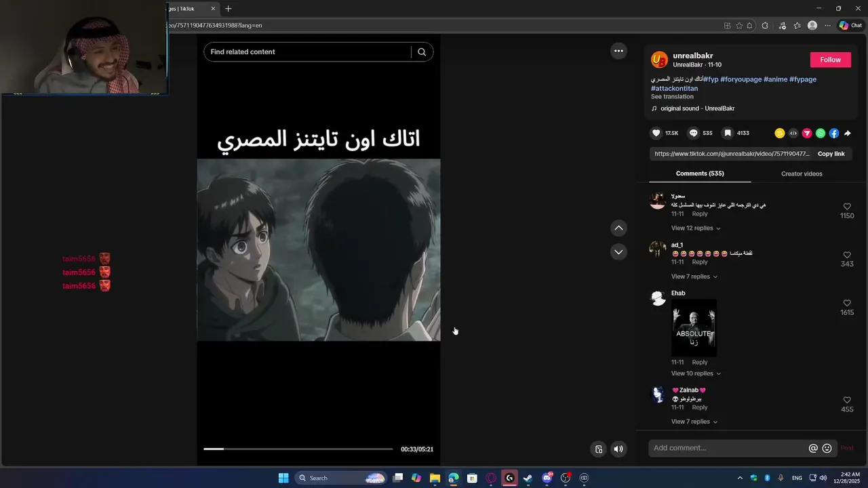Screen dimensions: 868x488
Task: Expand View 12 replies
Action: (696, 228)
